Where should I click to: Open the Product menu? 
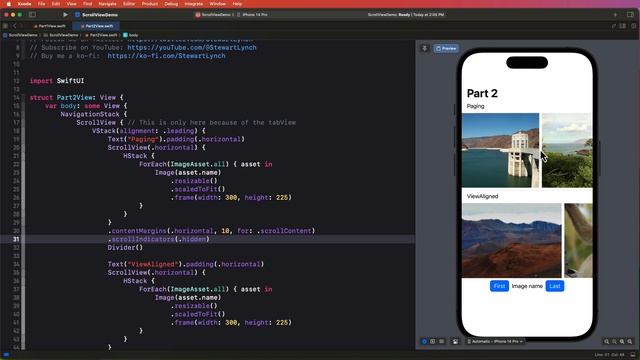pyautogui.click(x=150, y=4)
